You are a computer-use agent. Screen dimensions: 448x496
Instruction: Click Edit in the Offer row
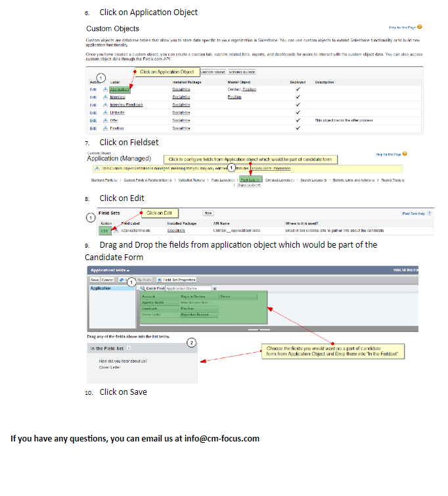coord(93,120)
